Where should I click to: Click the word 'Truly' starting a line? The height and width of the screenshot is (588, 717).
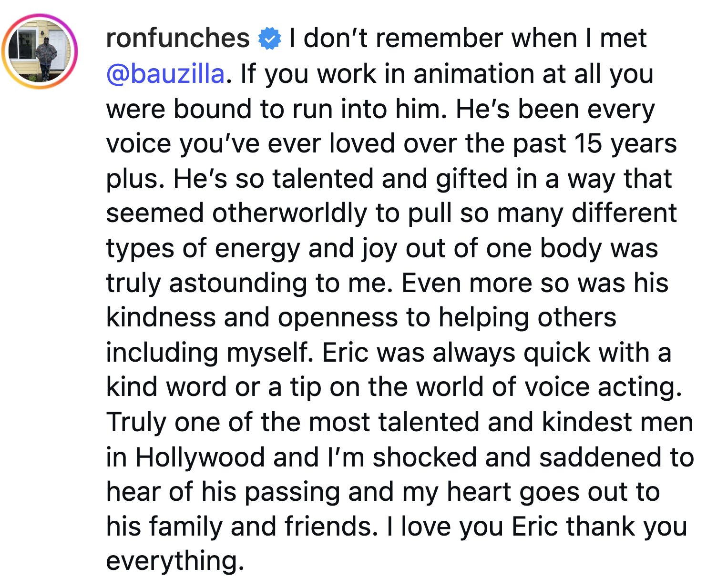coord(136,423)
